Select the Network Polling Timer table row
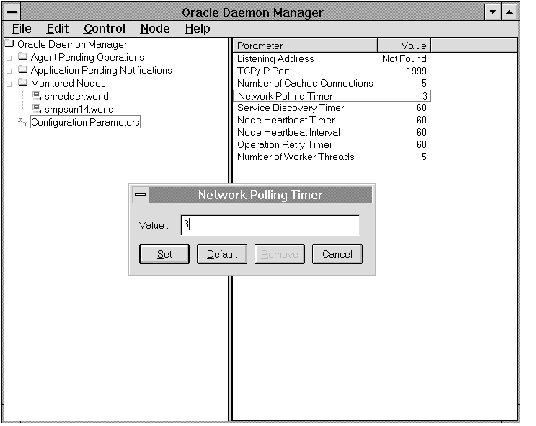 332,96
